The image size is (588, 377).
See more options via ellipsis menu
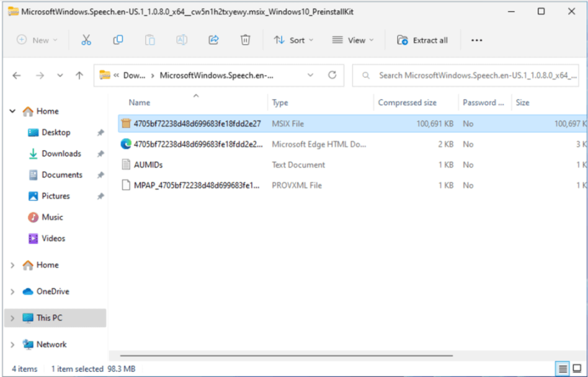pos(476,40)
